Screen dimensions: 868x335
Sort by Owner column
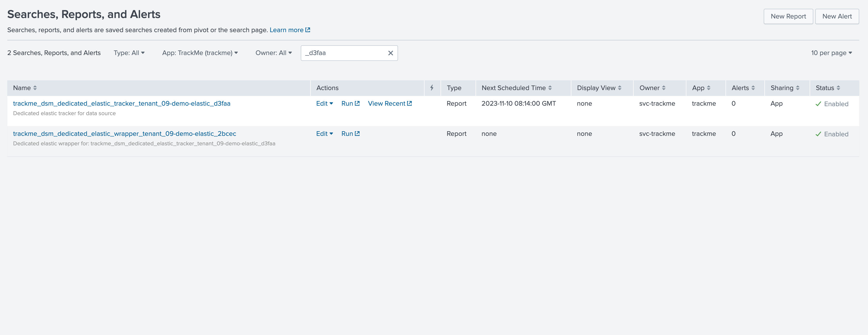click(x=652, y=88)
